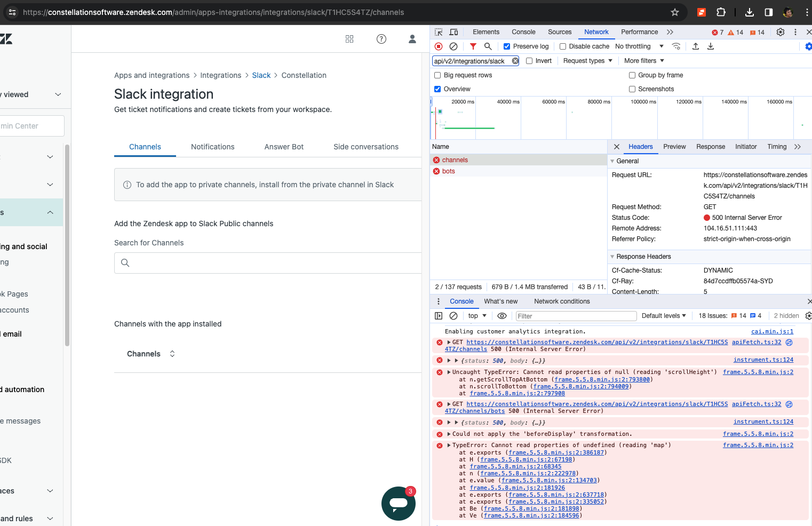
Task: Open the Request types dropdown
Action: (x=587, y=61)
